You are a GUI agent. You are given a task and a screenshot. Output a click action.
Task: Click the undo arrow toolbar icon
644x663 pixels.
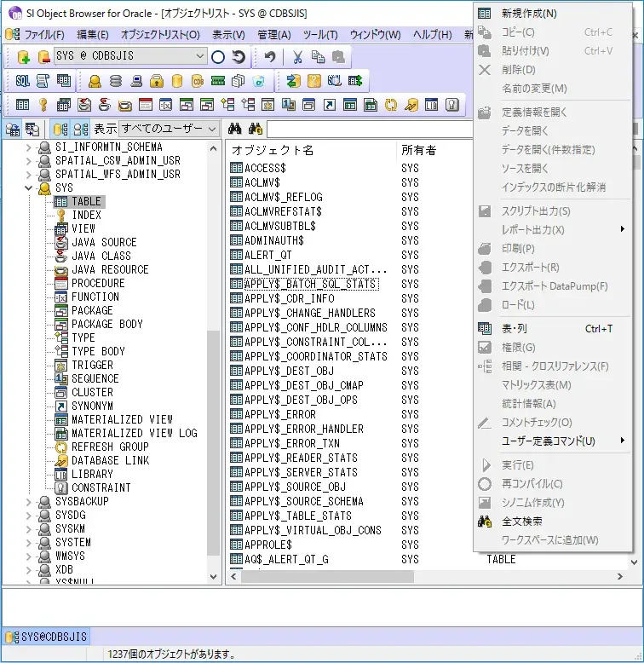270,57
